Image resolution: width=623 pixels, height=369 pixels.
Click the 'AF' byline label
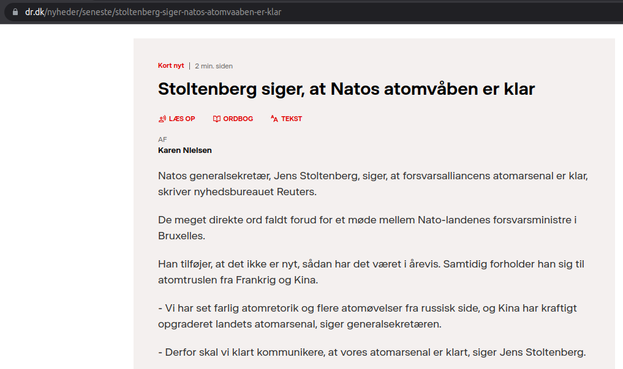click(163, 139)
